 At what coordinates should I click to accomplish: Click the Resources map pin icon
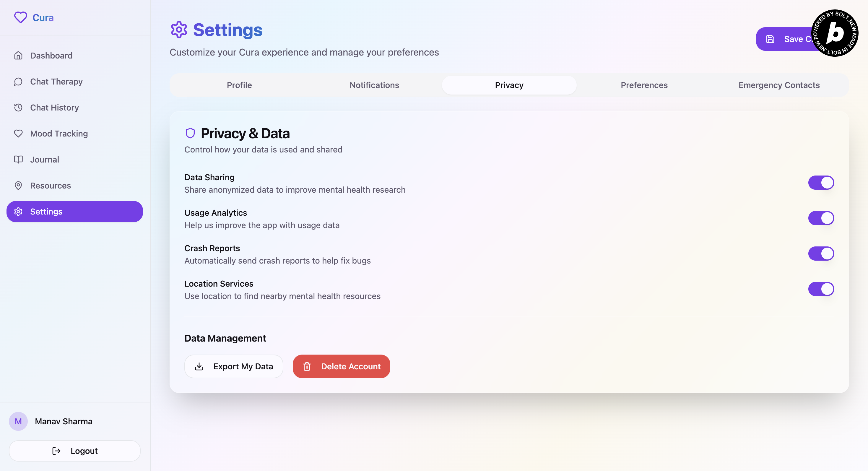click(x=18, y=185)
